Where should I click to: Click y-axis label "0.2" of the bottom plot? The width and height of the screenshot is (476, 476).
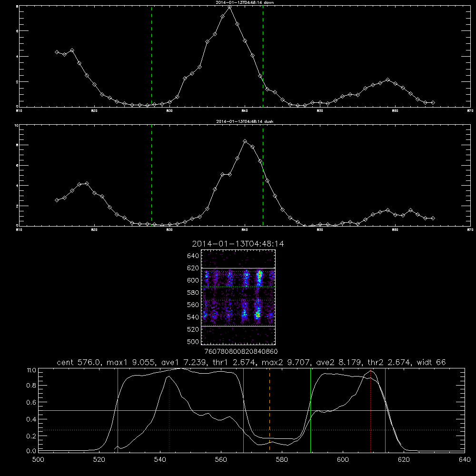[31, 436]
